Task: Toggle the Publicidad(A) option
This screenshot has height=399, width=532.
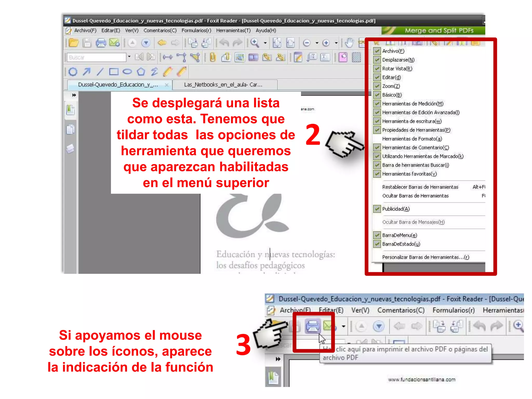Action: [377, 209]
